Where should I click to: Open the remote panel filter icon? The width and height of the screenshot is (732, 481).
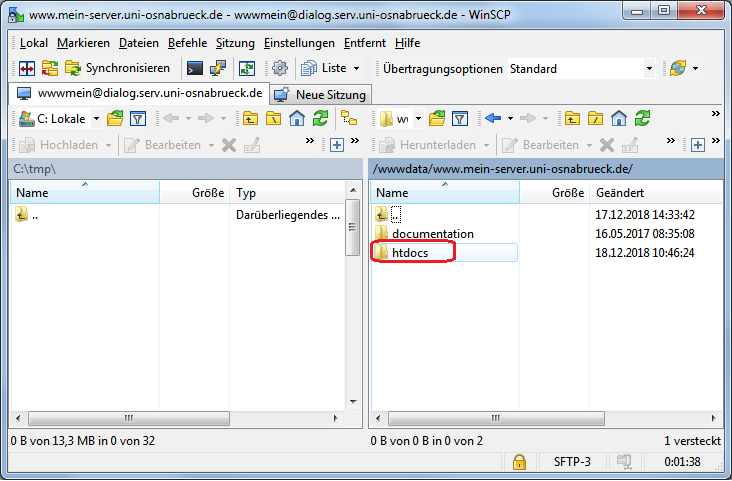tap(459, 118)
